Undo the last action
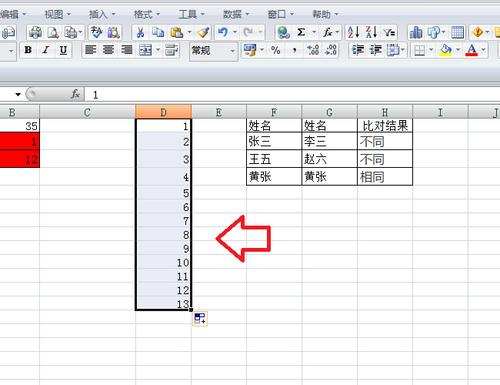This screenshot has height=385, width=500. point(223,32)
